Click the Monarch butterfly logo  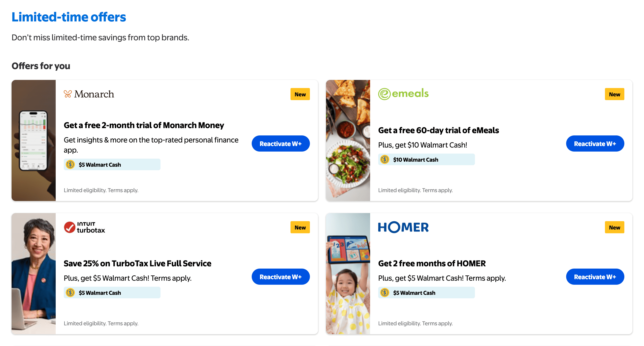(x=68, y=94)
